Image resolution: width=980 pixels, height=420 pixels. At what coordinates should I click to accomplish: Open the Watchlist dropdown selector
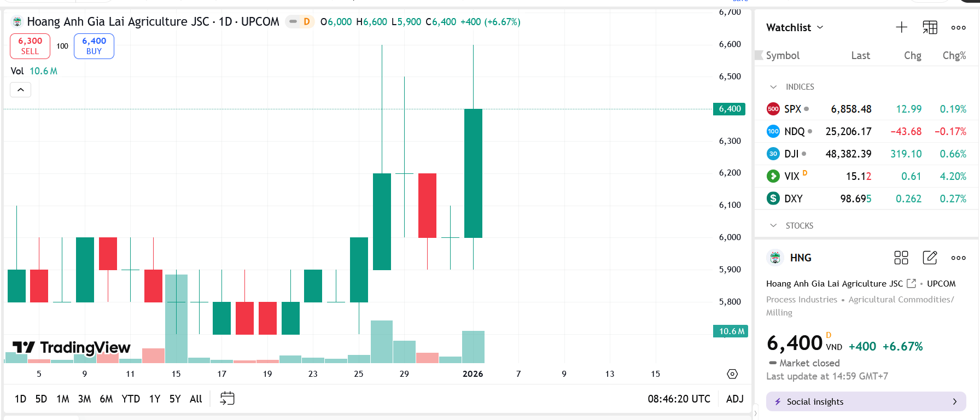coord(794,27)
